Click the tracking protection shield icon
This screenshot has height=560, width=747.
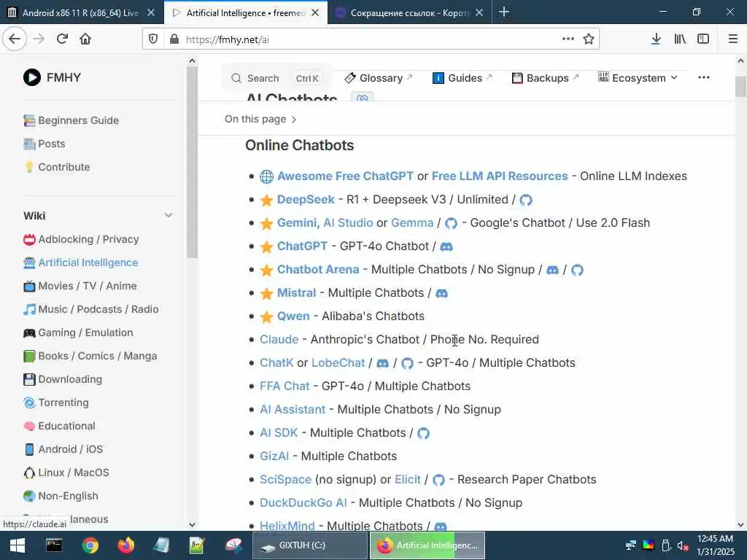tap(153, 39)
